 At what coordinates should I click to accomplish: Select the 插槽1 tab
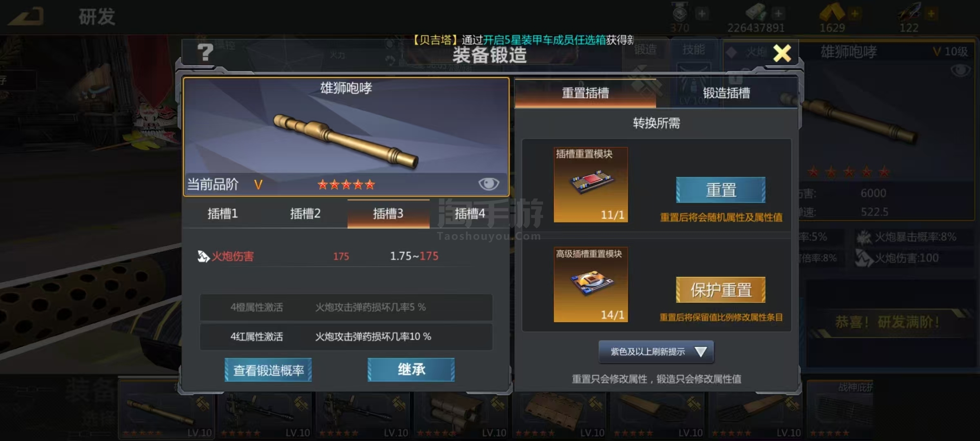[x=223, y=214]
